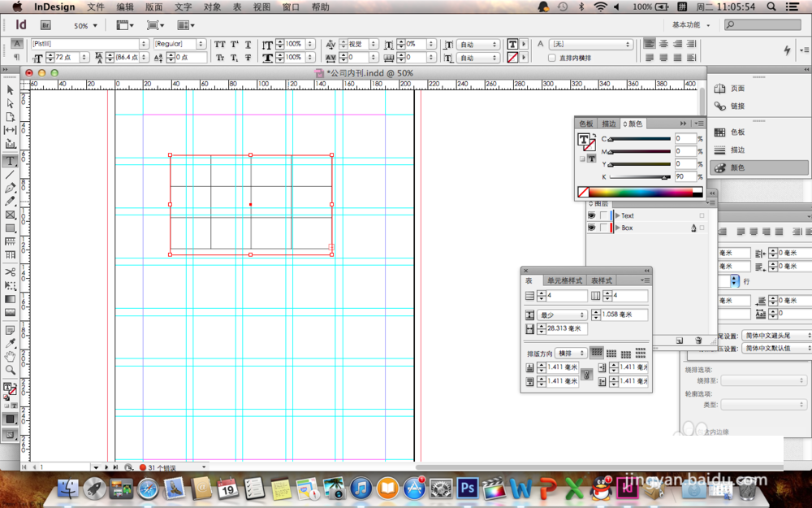Open the 文件 menu
The image size is (812, 508).
point(96,7)
